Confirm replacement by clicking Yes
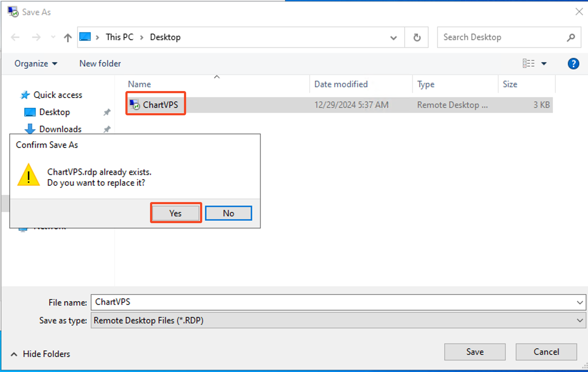The height and width of the screenshot is (372, 588). (175, 213)
